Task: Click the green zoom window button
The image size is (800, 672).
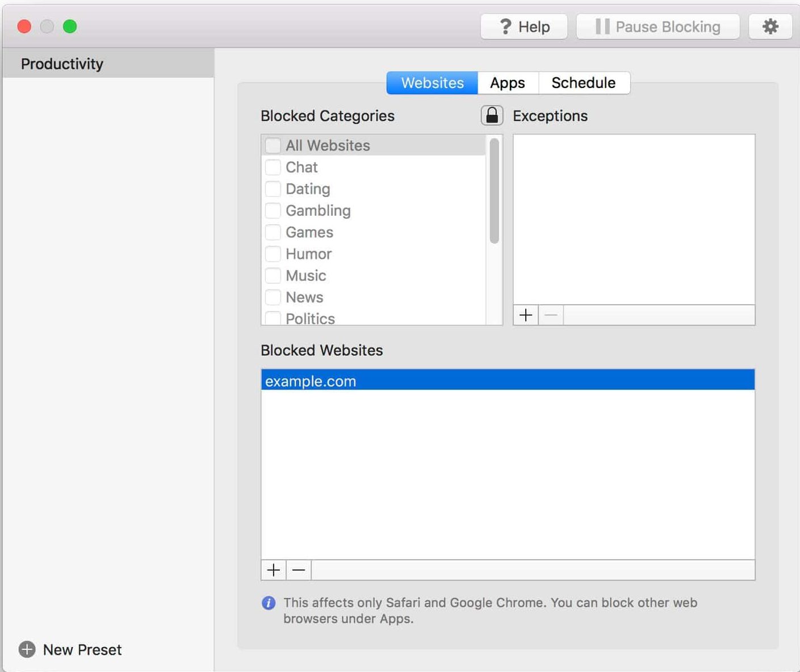Action: click(x=70, y=27)
